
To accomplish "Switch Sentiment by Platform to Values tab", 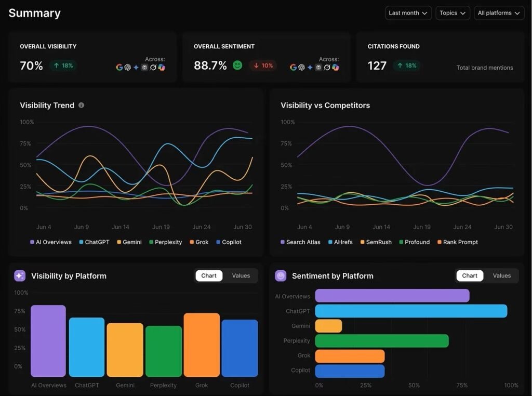I will [x=501, y=276].
